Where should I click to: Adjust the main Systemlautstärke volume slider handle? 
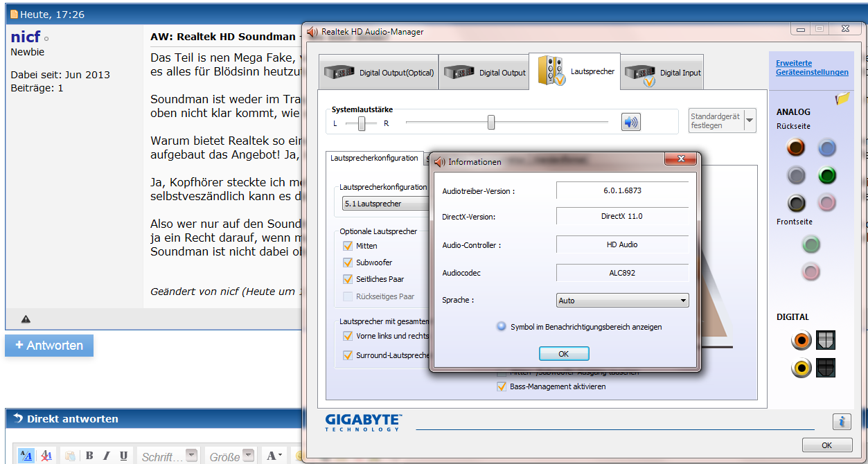(491, 123)
